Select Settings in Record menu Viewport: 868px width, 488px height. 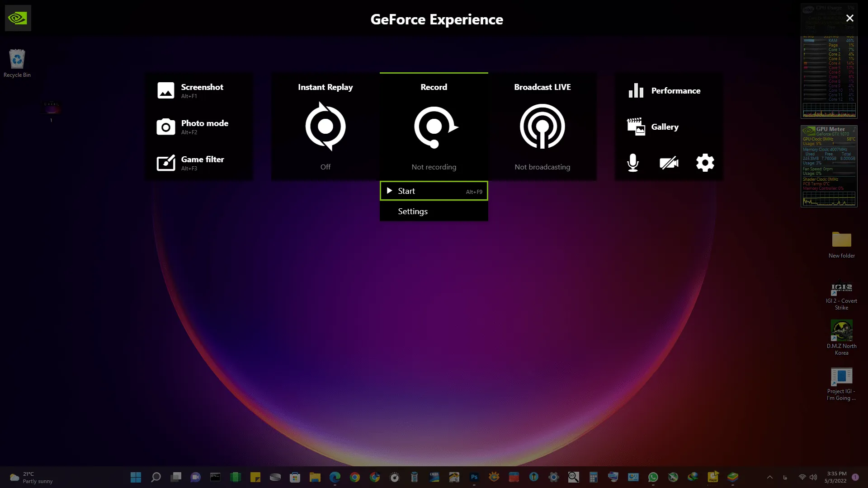(x=413, y=211)
